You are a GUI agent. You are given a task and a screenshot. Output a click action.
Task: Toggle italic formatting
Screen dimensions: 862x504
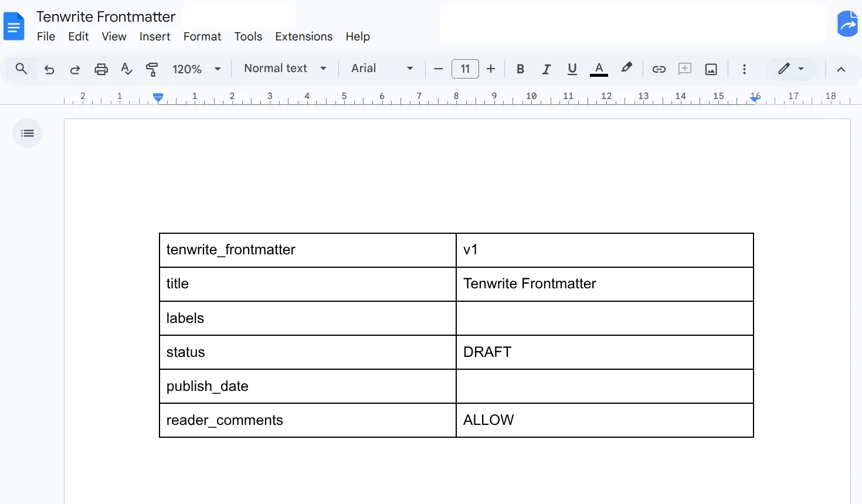pyautogui.click(x=546, y=69)
